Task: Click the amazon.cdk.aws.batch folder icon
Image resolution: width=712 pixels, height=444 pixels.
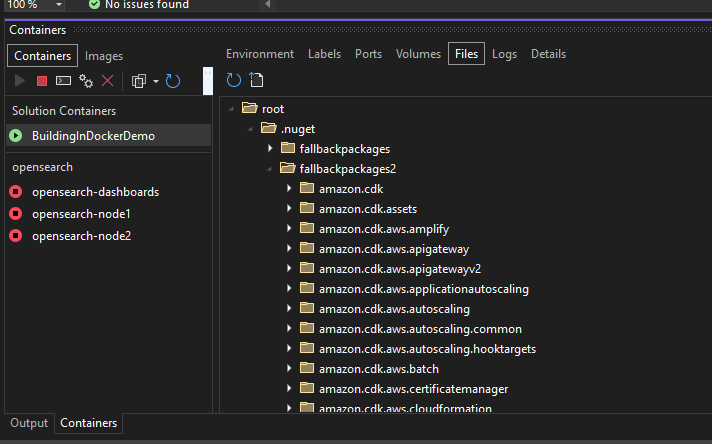Action: [307, 368]
